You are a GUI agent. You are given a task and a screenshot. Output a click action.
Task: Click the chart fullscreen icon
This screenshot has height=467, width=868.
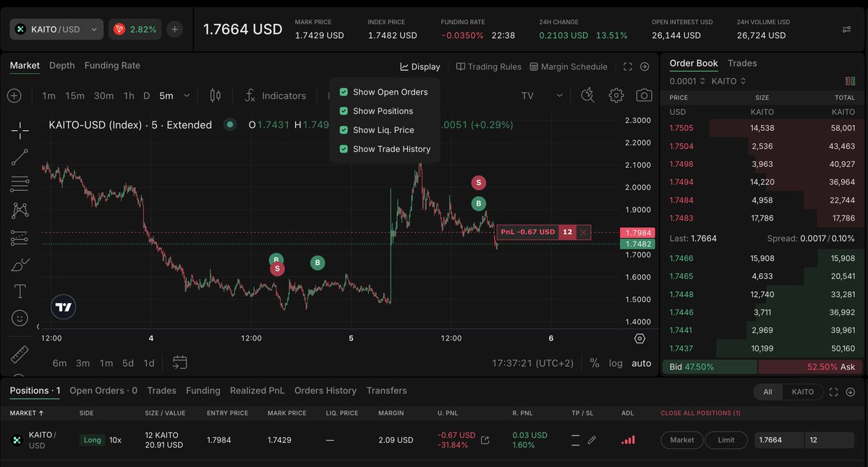pos(628,67)
